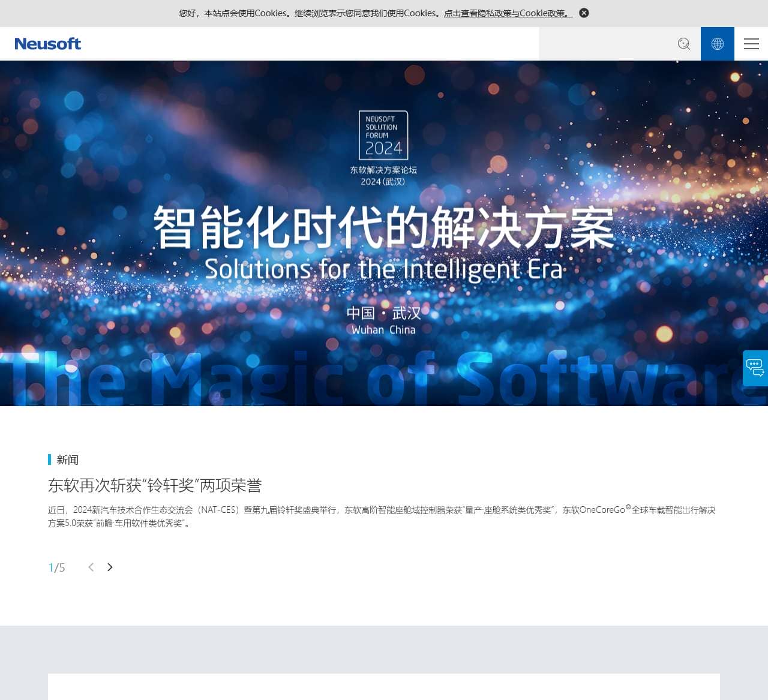Show the next news item

click(110, 567)
